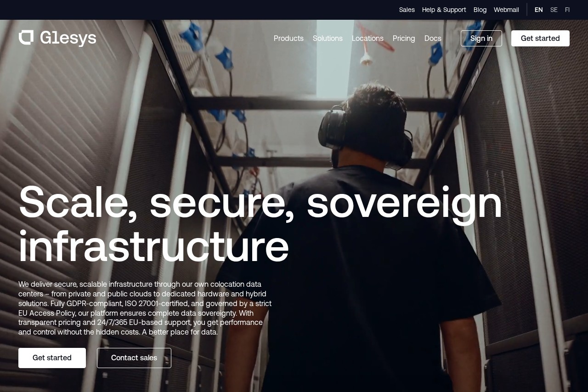588x392 pixels.
Task: Click the Glesys logo icon
Action: [x=26, y=37]
